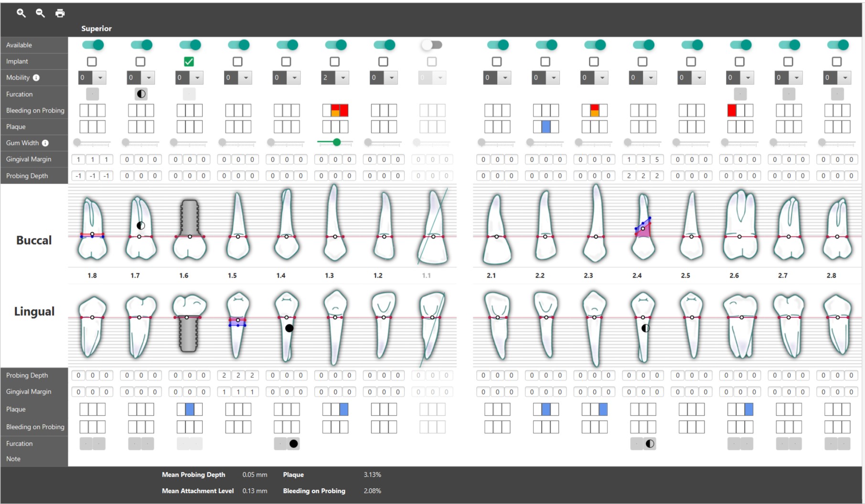Screen dimensions: 865x504
Task: Enable the Available switch for tooth 1.1
Action: coord(432,45)
